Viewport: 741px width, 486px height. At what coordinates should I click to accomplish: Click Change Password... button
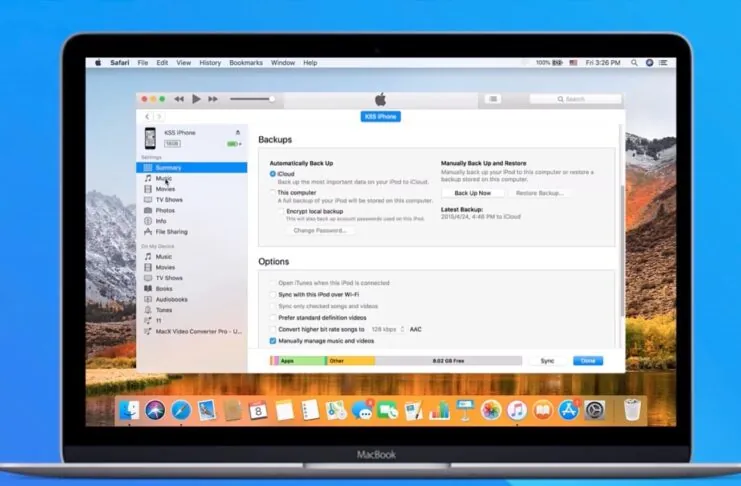coord(320,230)
